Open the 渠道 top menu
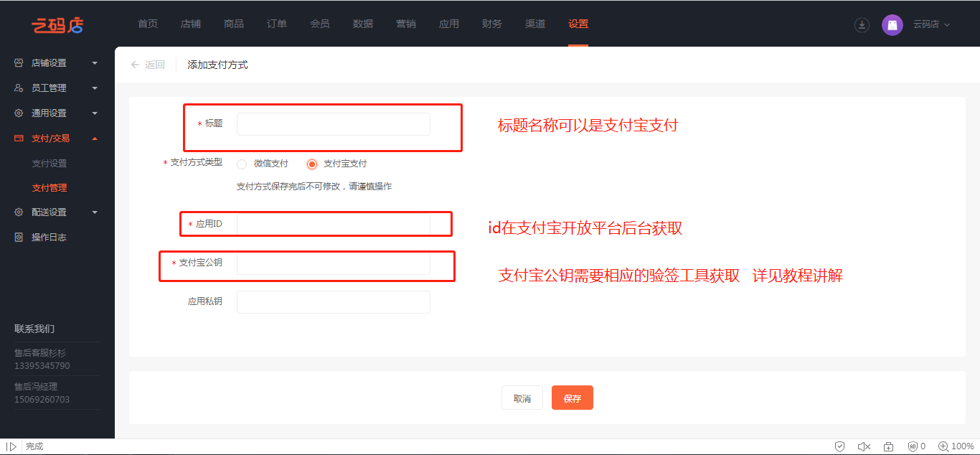The height and width of the screenshot is (455, 980). [x=535, y=24]
